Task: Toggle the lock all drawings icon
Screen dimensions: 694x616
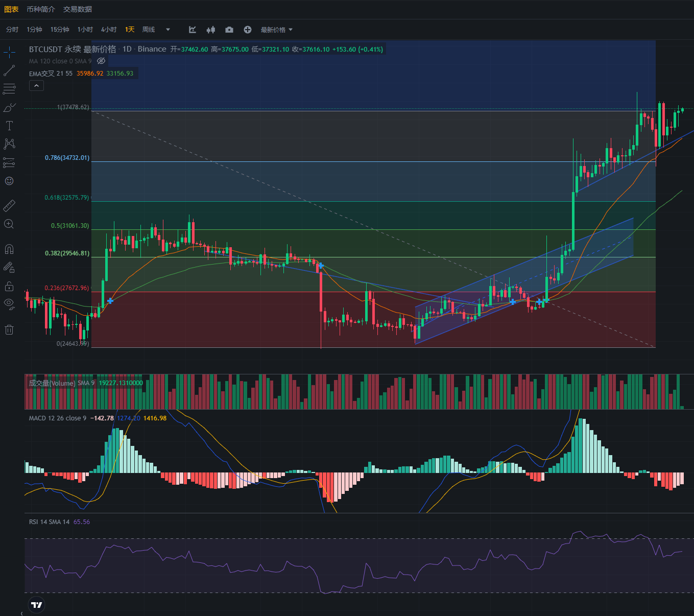Action: click(x=9, y=286)
